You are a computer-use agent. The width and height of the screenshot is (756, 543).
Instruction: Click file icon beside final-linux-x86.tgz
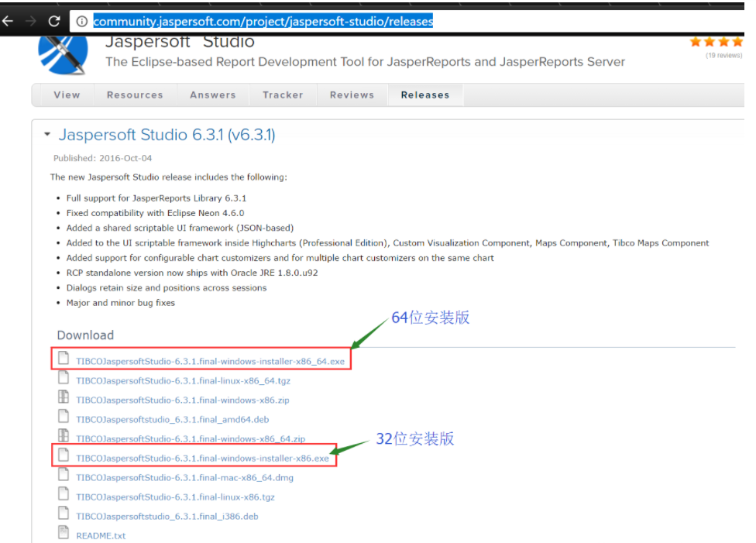click(64, 493)
